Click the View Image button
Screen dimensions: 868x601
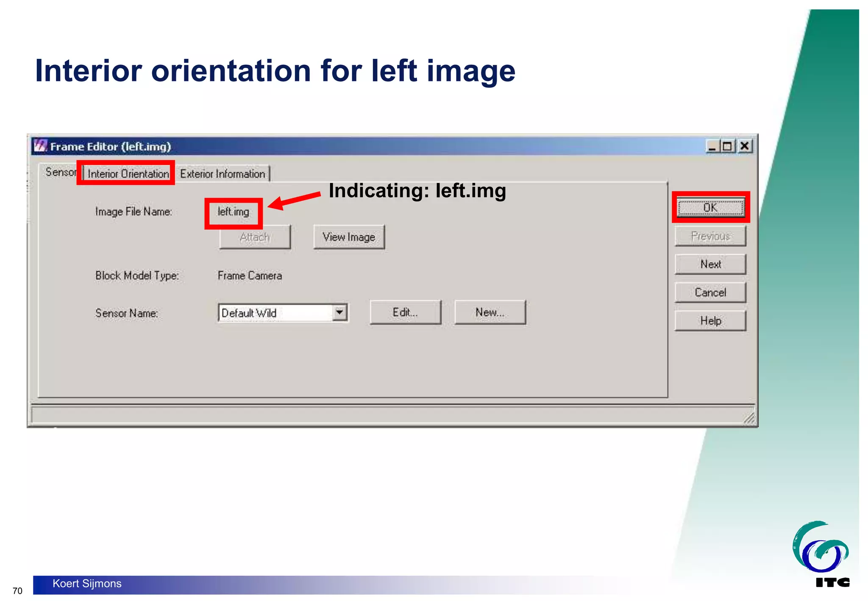[x=349, y=237]
